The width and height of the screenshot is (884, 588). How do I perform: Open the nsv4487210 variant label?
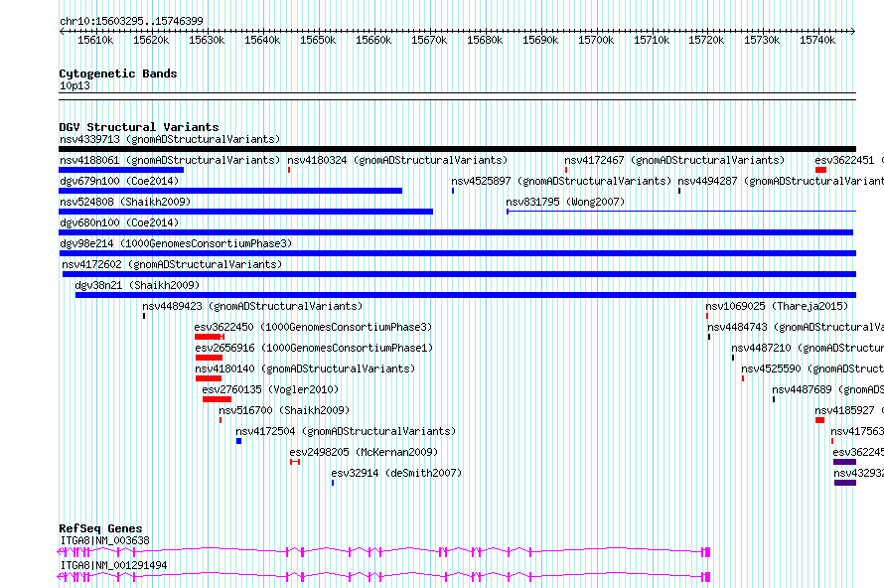(x=808, y=348)
